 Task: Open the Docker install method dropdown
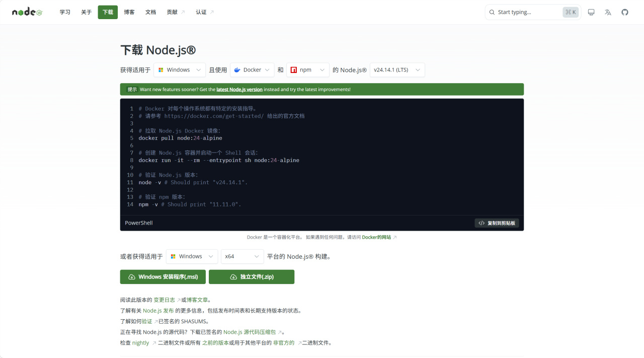point(252,70)
